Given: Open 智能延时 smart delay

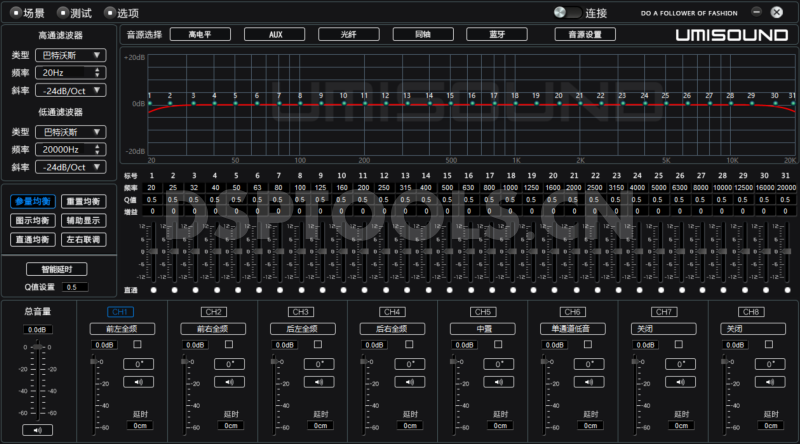Looking at the screenshot, I should coord(57,269).
